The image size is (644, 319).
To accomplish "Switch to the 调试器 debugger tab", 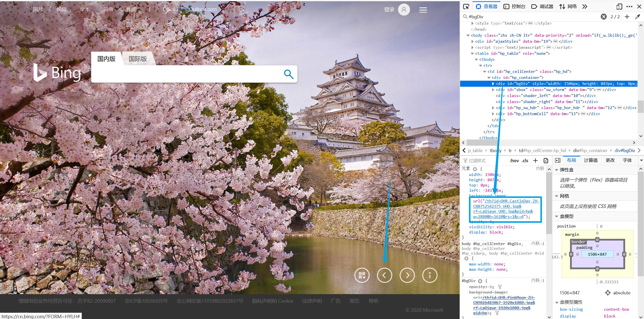I will [542, 7].
